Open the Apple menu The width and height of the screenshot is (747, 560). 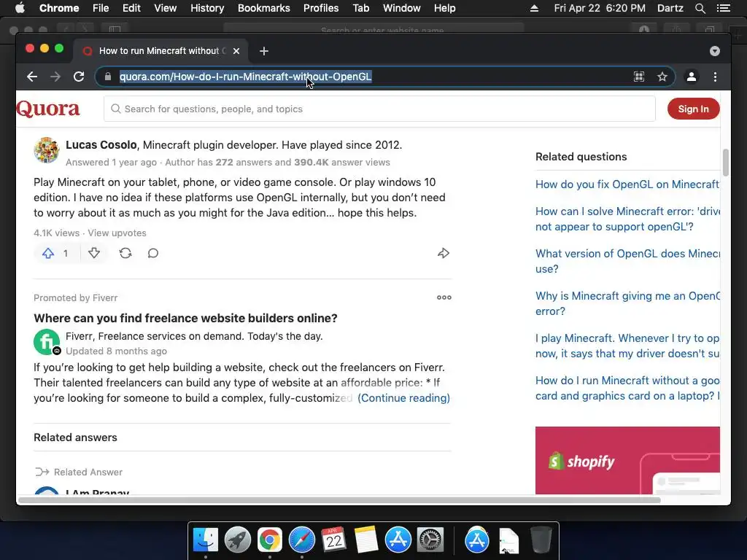click(x=20, y=8)
